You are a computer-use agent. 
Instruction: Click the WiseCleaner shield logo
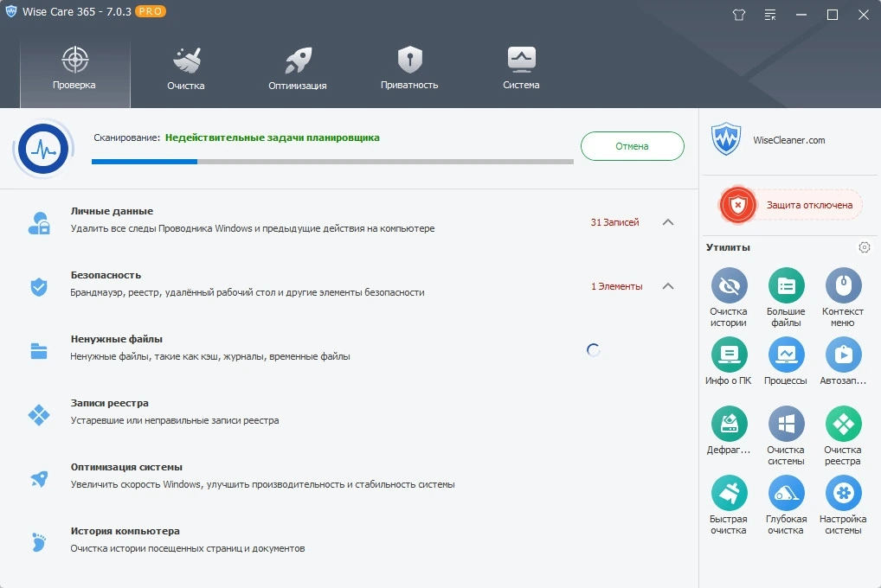[x=726, y=138]
